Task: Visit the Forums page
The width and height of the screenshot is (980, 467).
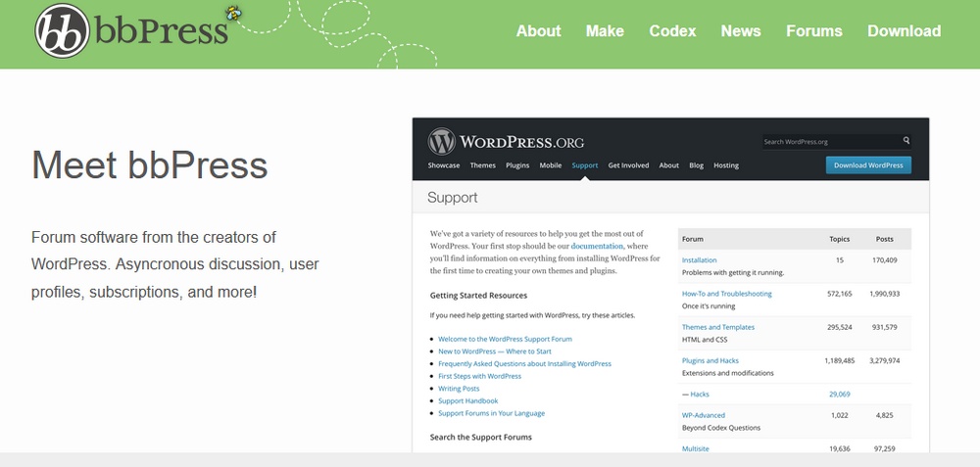Action: [x=813, y=31]
